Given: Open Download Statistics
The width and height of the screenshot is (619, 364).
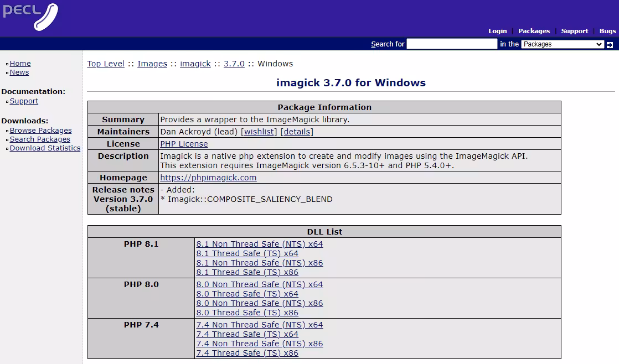Looking at the screenshot, I should (45, 148).
